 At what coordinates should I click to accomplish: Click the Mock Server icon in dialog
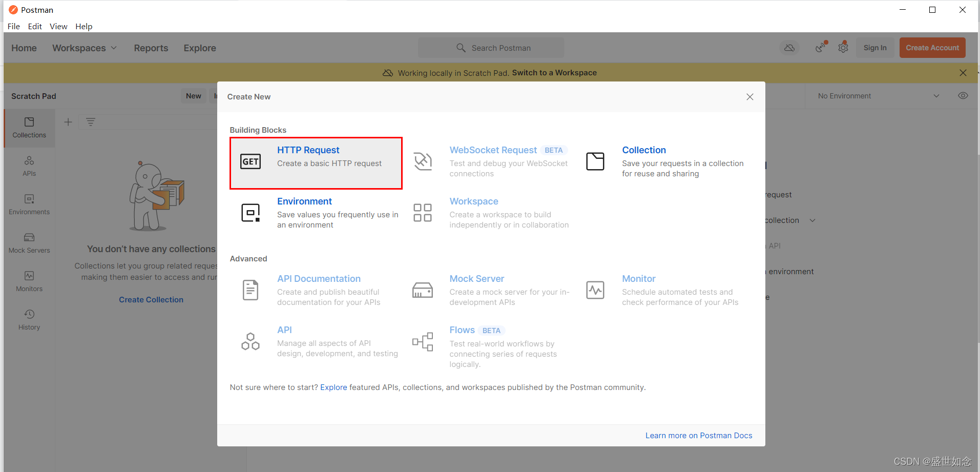pyautogui.click(x=423, y=290)
